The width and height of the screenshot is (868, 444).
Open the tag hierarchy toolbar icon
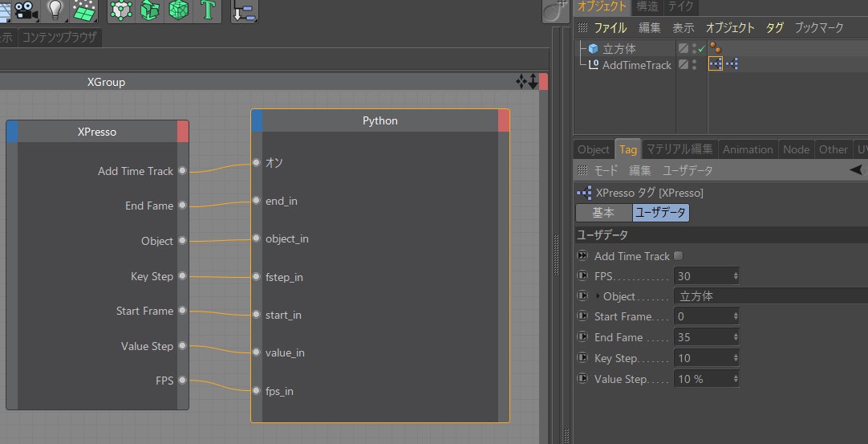coord(244,10)
